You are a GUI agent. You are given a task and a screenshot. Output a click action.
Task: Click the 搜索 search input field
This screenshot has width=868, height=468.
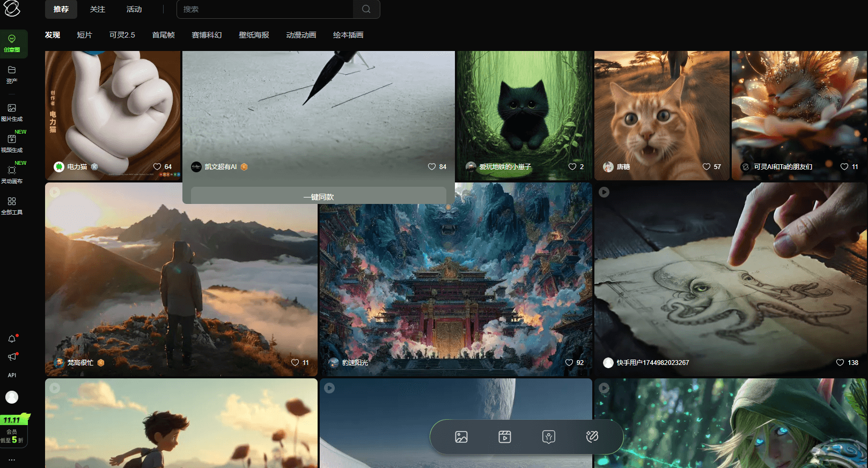point(266,10)
